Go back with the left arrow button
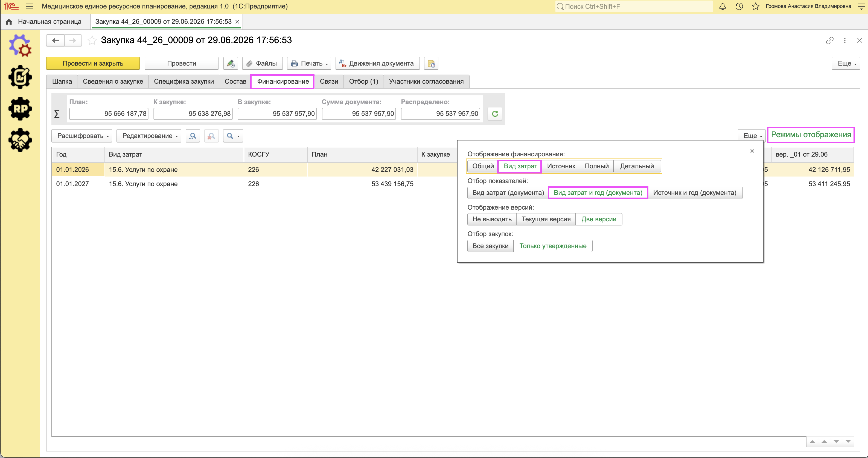 click(x=55, y=40)
